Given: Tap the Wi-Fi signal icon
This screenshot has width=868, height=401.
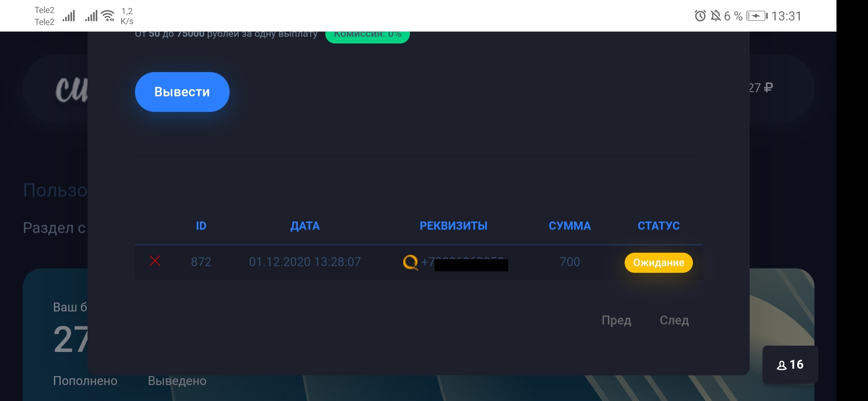Looking at the screenshot, I should 108,16.
